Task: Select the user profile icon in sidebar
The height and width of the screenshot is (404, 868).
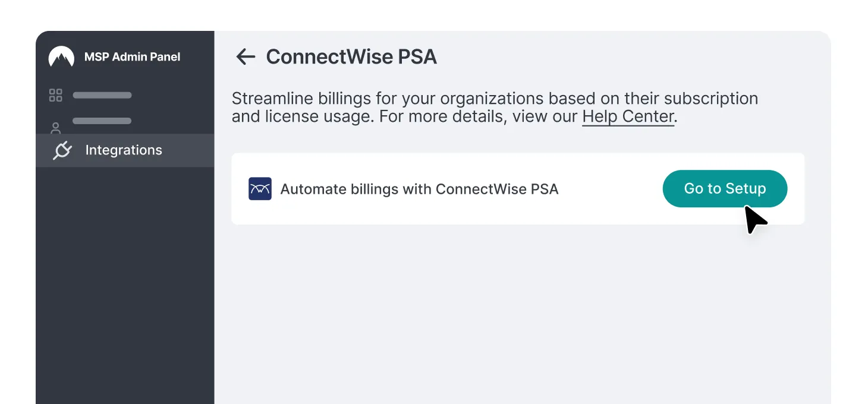Action: 55,128
